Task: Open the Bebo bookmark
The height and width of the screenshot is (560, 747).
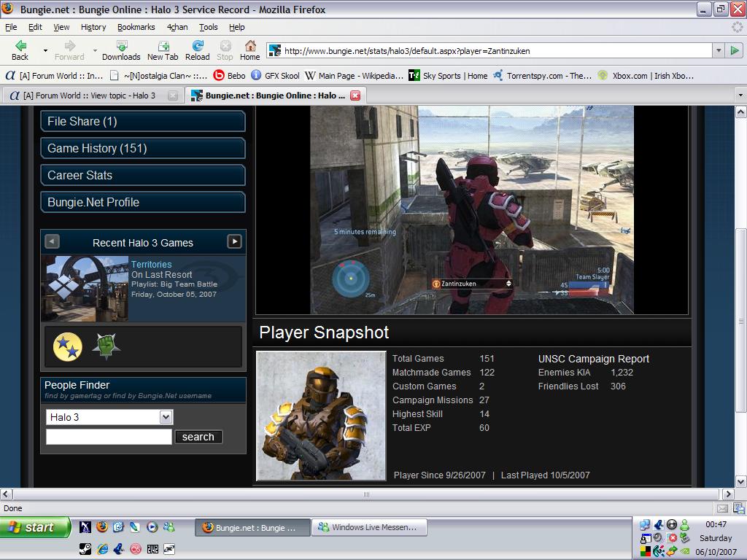Action: [230, 76]
